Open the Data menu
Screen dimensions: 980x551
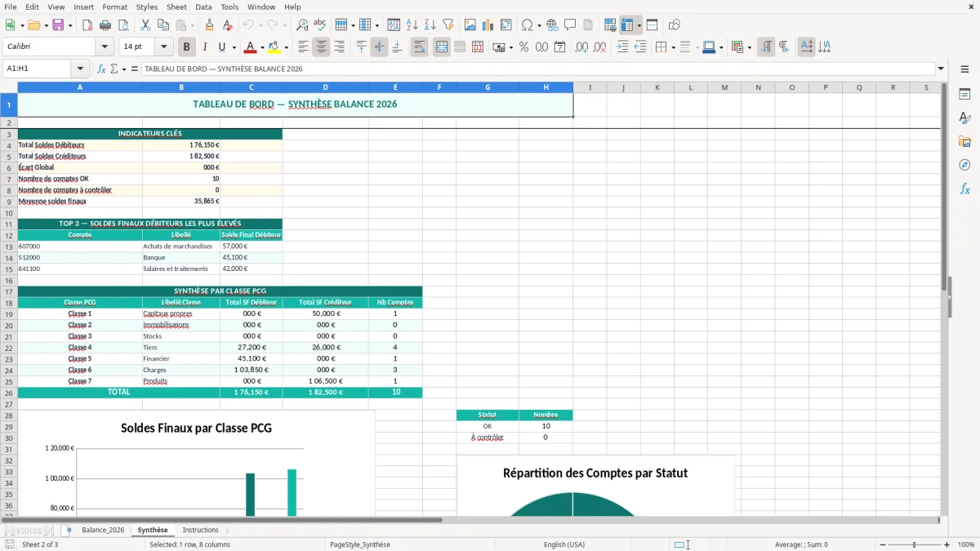coord(203,7)
